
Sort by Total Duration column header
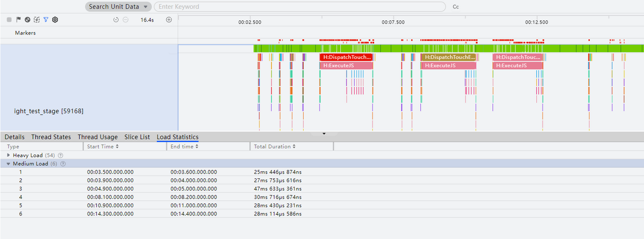click(275, 146)
